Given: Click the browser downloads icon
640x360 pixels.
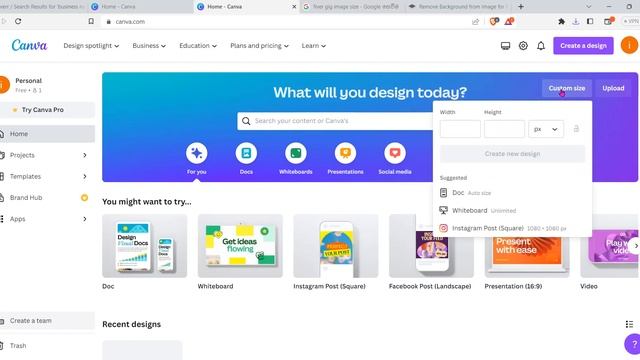Looking at the screenshot, I should pyautogui.click(x=576, y=21).
